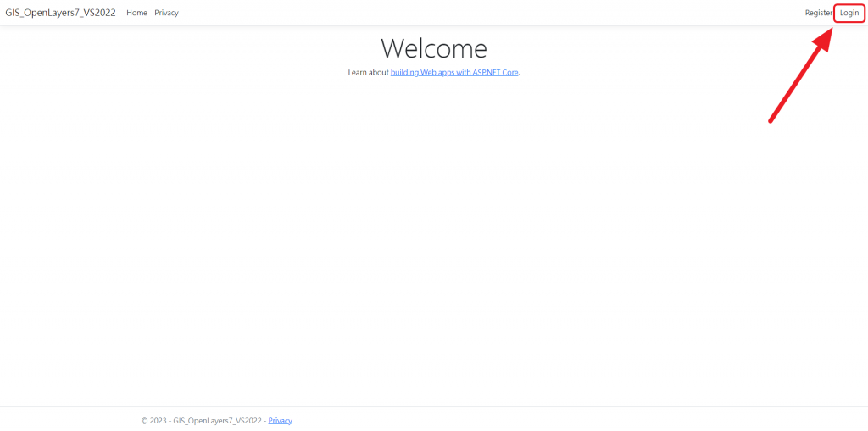Go to the Register page
Image resolution: width=868 pixels, height=431 pixels.
click(818, 13)
